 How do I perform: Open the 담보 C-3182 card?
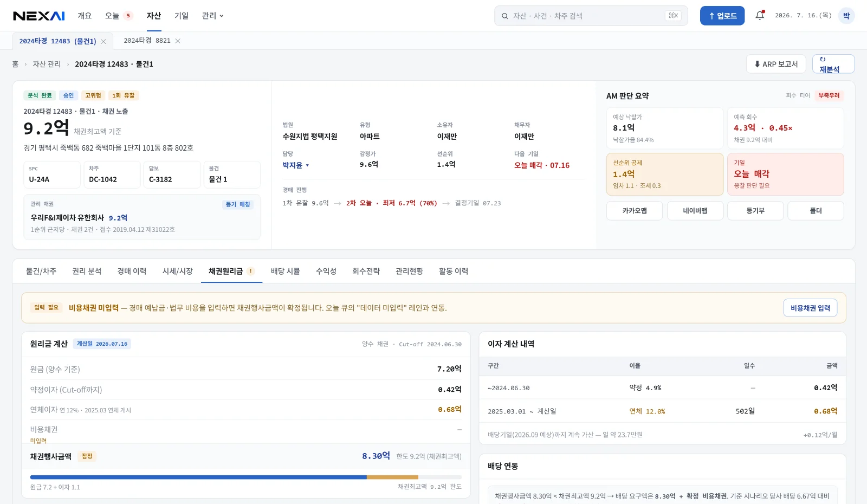click(172, 175)
